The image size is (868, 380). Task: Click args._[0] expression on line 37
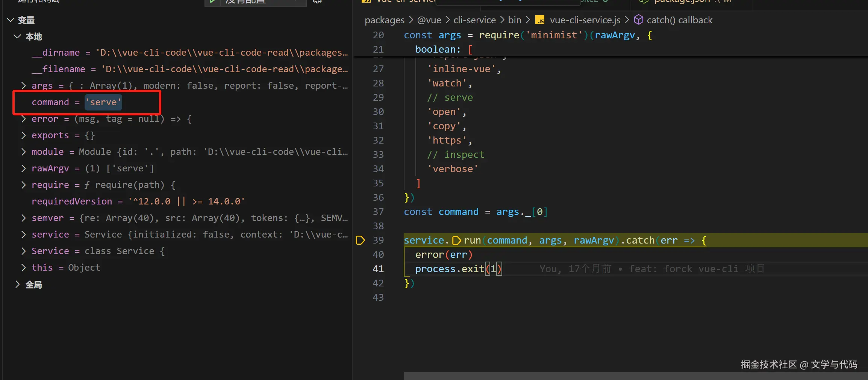522,212
